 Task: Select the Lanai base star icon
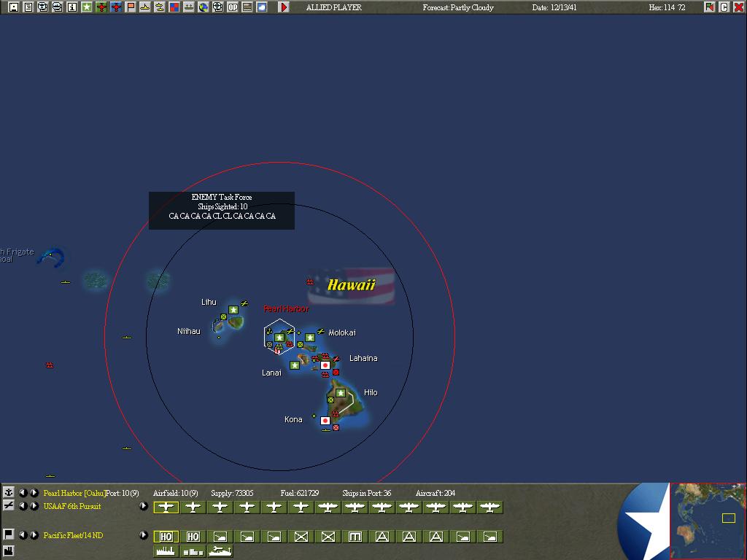coord(295,365)
